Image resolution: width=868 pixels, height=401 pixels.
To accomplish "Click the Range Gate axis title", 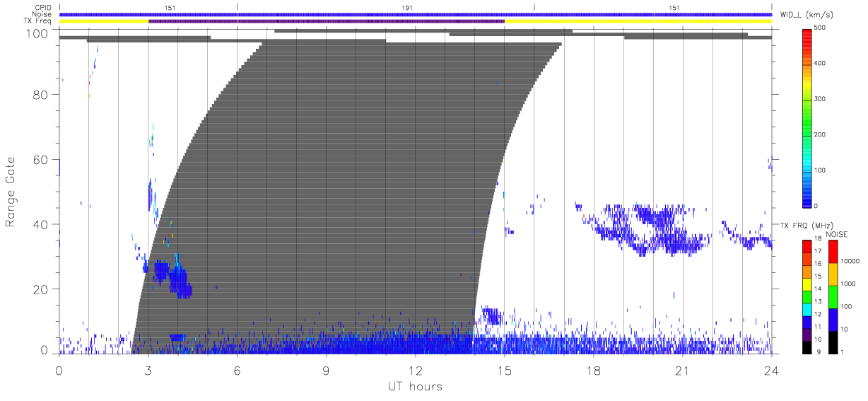I will (x=11, y=192).
